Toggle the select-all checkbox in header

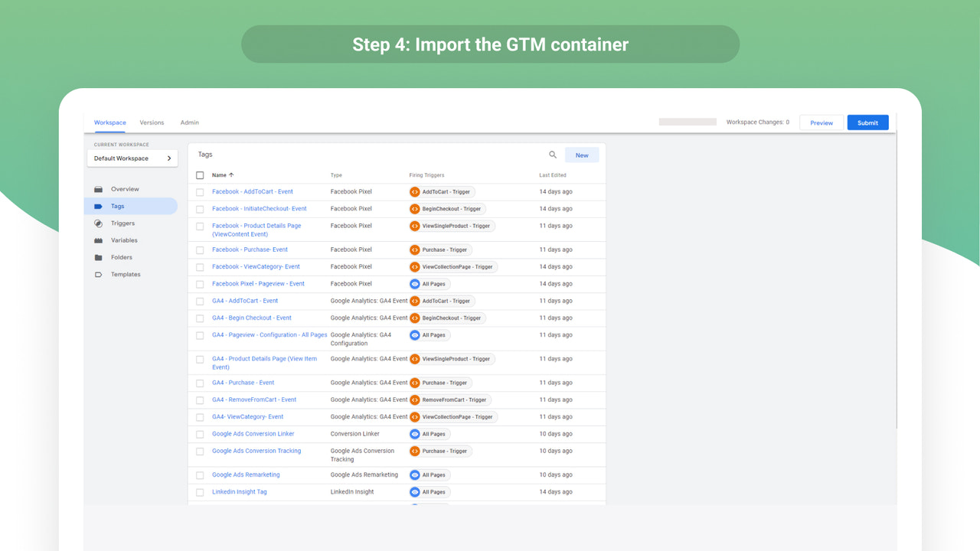coord(200,174)
